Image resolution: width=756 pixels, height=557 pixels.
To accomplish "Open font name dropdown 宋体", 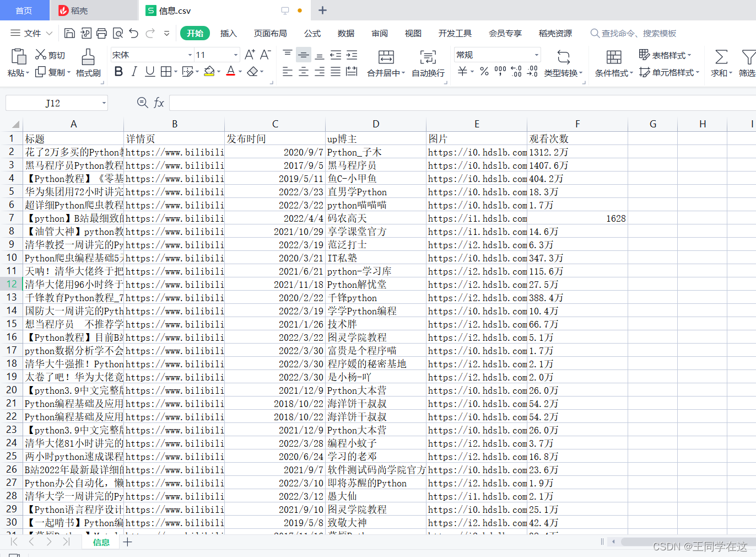I will coord(190,55).
